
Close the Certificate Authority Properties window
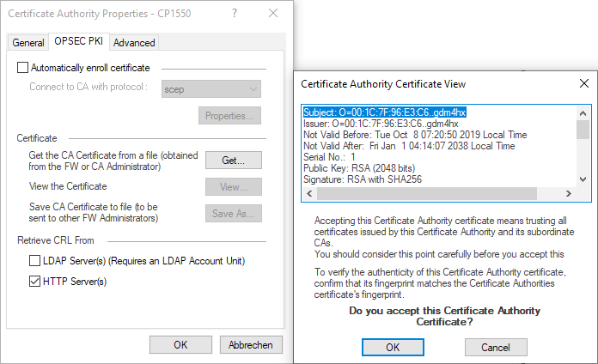pyautogui.click(x=272, y=15)
